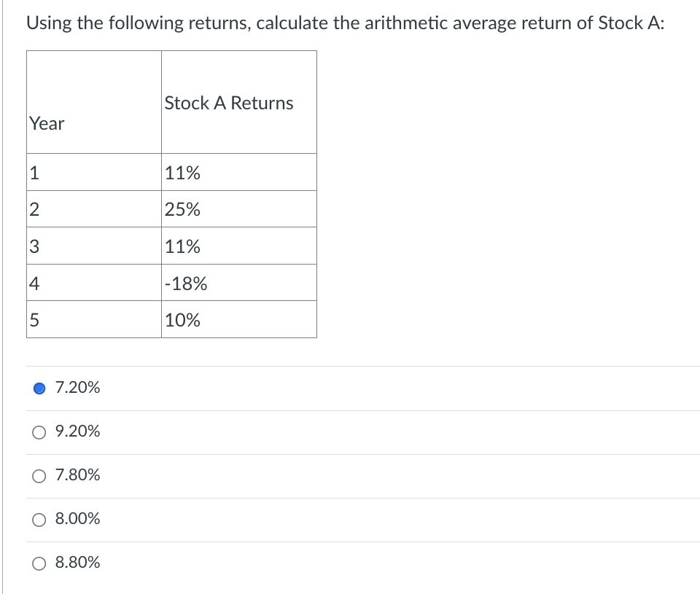Click the 11% return in Year 1 row

tap(239, 173)
